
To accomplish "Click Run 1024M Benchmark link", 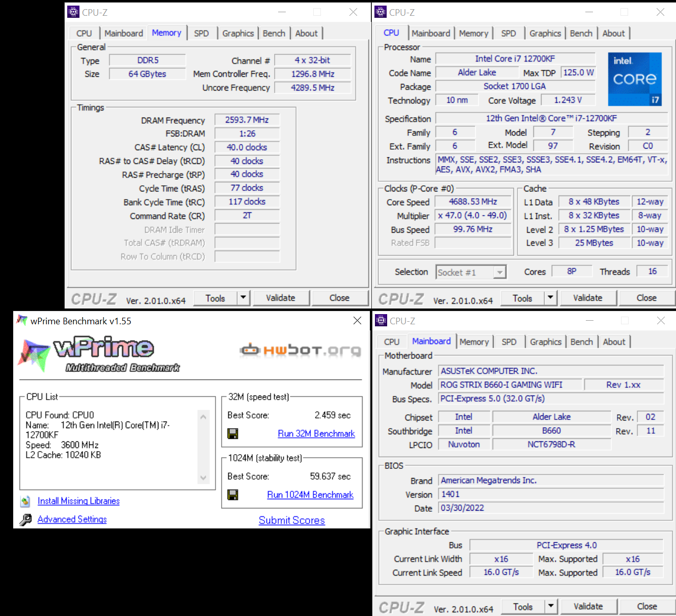I will pos(310,495).
